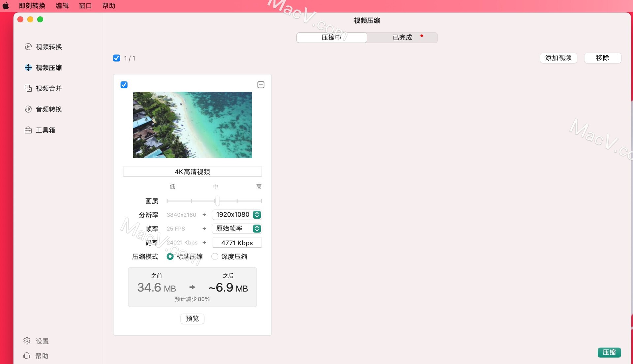Image resolution: width=633 pixels, height=364 pixels.
Task: Open 即刻转换 app menu
Action: click(x=32, y=6)
